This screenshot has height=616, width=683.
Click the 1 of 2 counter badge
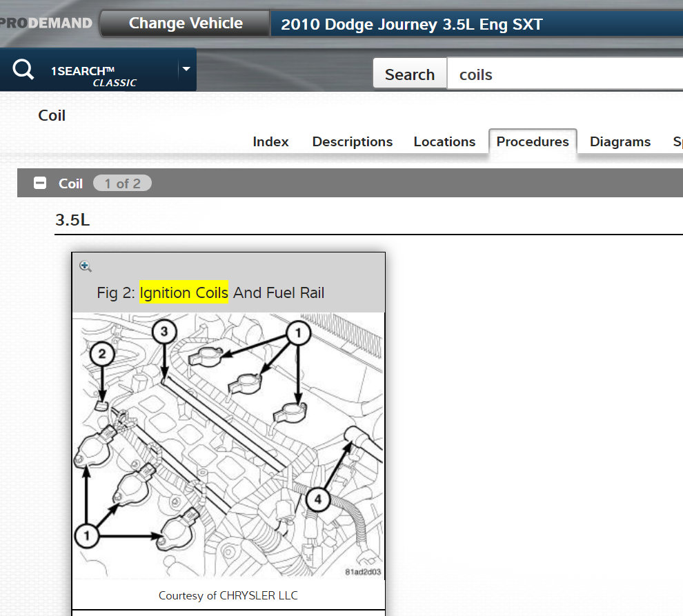[x=122, y=183]
